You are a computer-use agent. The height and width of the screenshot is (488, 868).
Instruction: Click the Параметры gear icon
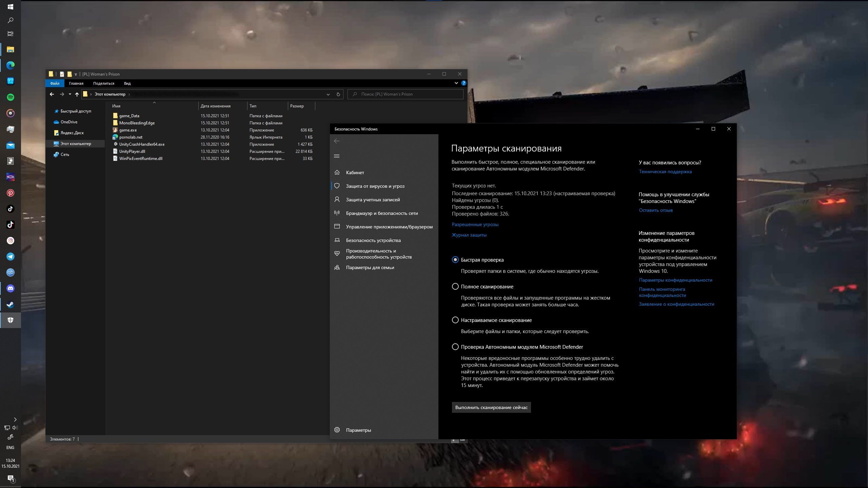click(337, 430)
